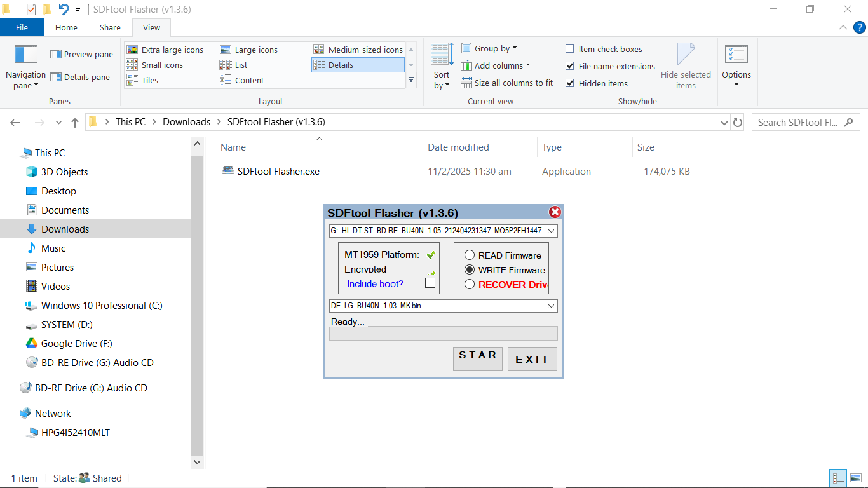Expand the DE_LG_BU40N firmware file dropdown

coord(550,306)
